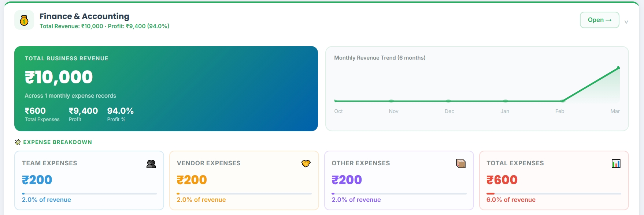
Task: Click the ₹600 value in green revenue card
Action: (x=35, y=111)
